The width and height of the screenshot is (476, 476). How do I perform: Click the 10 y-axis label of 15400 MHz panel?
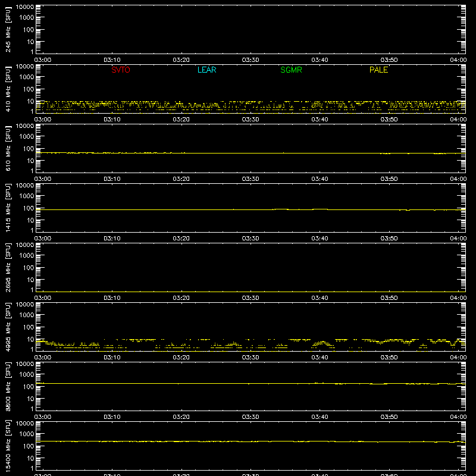click(x=30, y=458)
